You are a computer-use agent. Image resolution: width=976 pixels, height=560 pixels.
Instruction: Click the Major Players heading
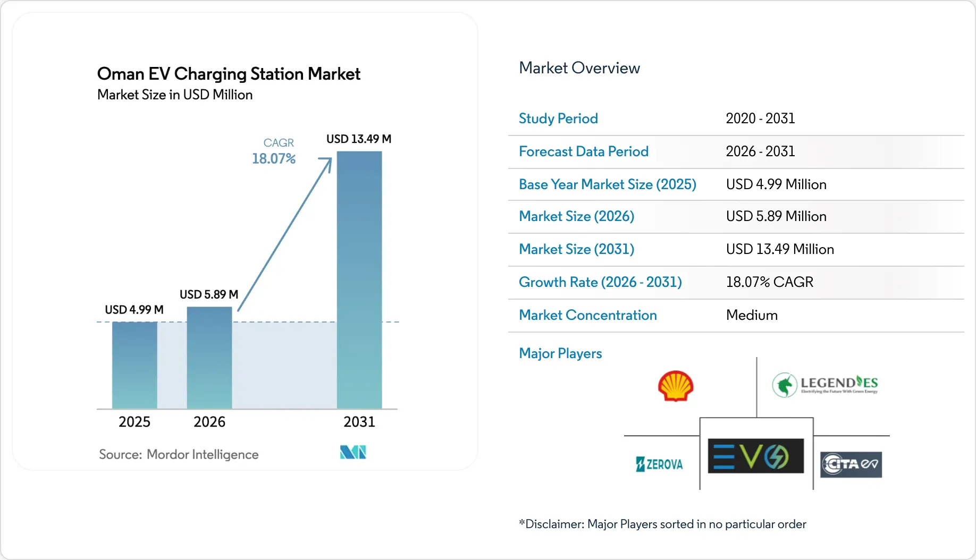point(560,353)
